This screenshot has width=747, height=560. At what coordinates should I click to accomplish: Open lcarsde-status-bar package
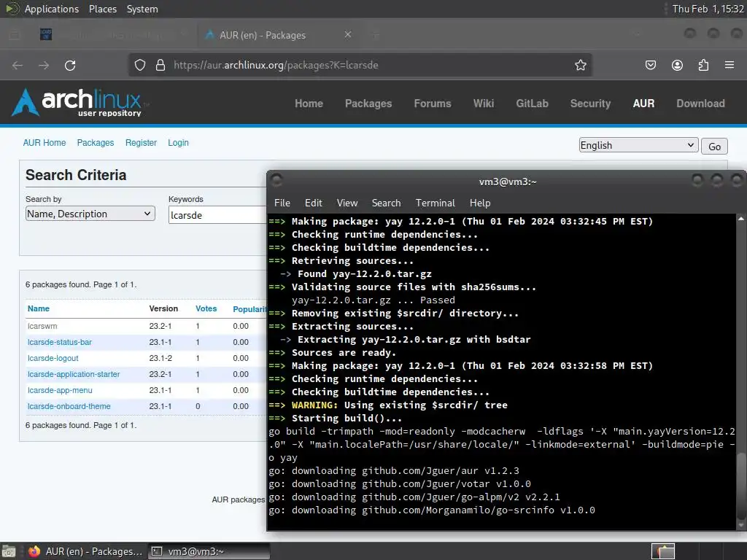60,342
